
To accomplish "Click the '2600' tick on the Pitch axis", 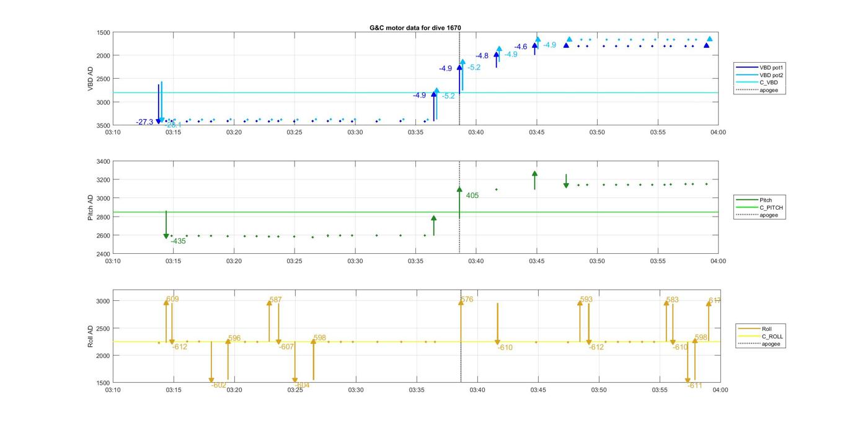I will pos(103,235).
